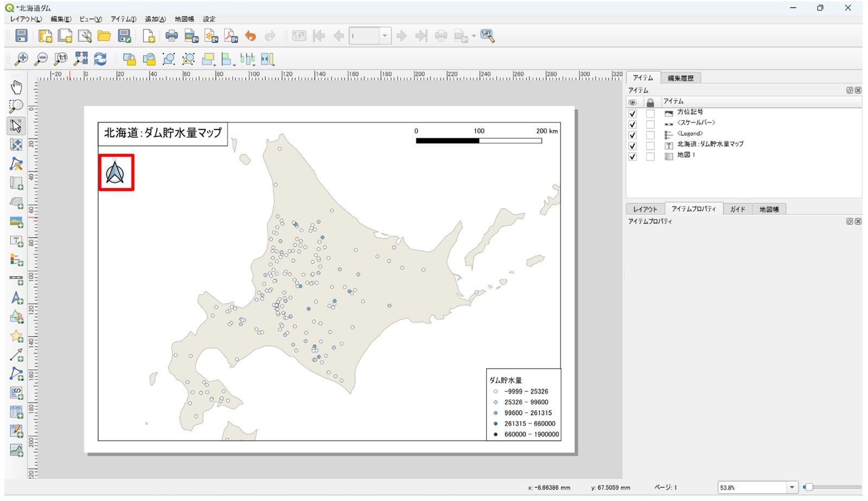Open the レイアウト menu

25,19
